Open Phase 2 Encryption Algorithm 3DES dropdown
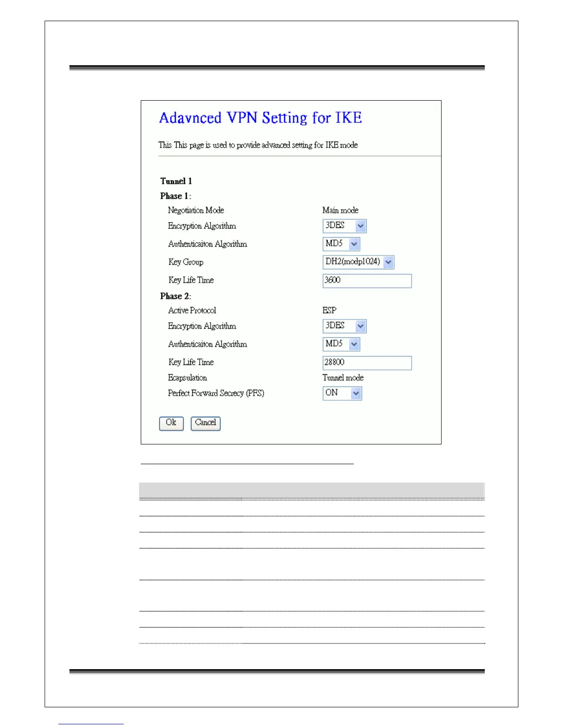Image resolution: width=563 pixels, height=728 pixels. click(345, 326)
